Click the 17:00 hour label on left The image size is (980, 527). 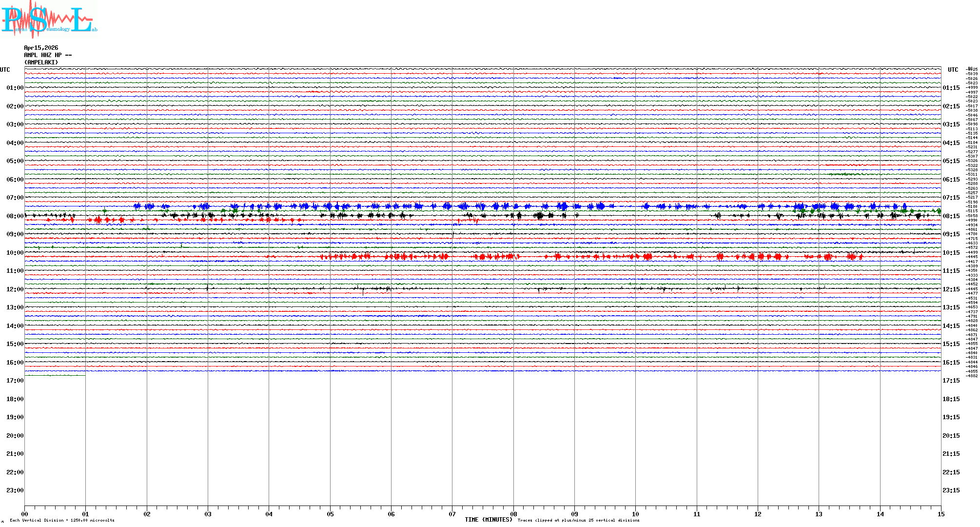(15, 381)
